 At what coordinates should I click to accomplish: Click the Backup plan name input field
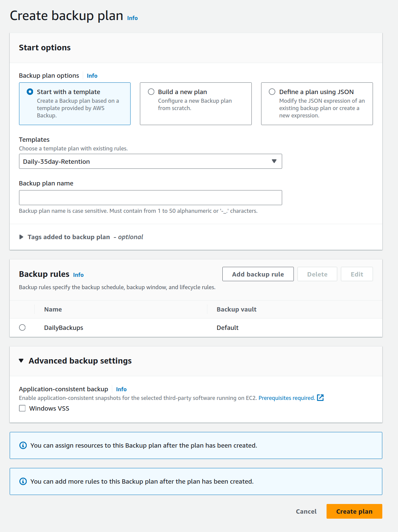(x=150, y=197)
